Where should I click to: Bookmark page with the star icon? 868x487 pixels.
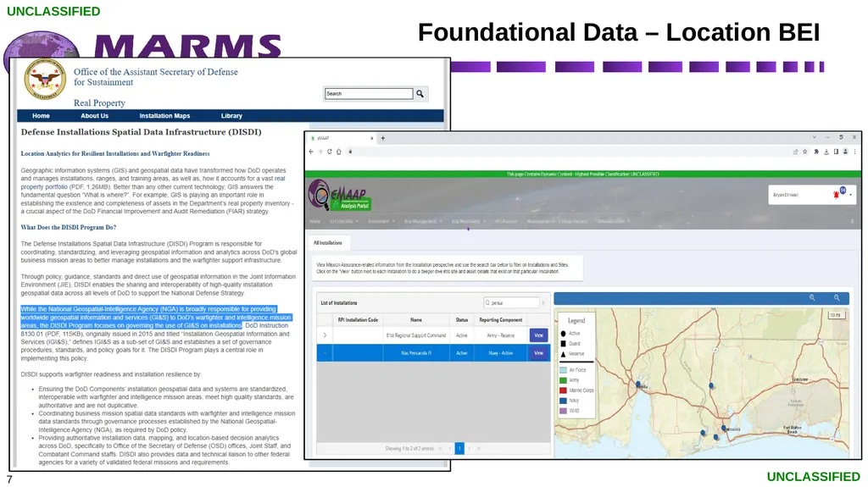[805, 152]
